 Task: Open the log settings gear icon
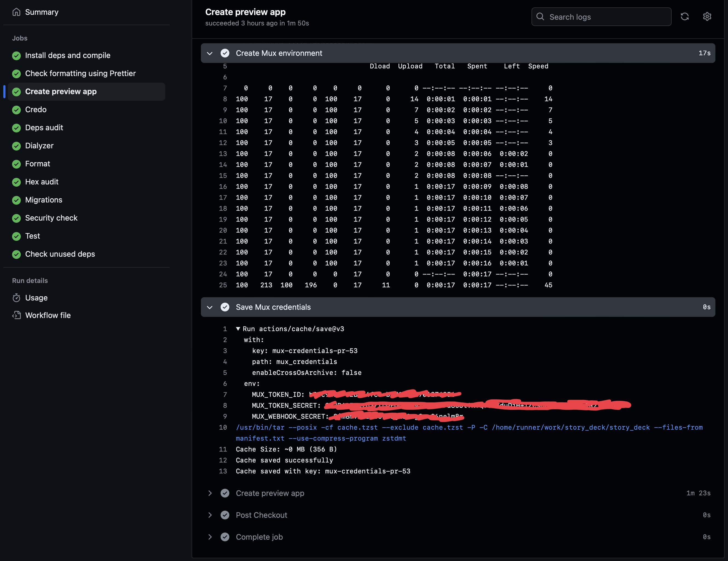coord(707,17)
